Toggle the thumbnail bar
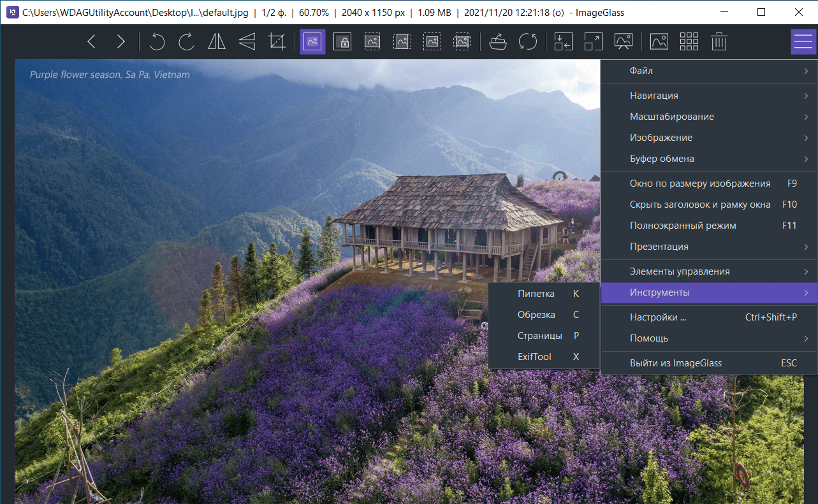This screenshot has width=818, height=504. pos(659,42)
